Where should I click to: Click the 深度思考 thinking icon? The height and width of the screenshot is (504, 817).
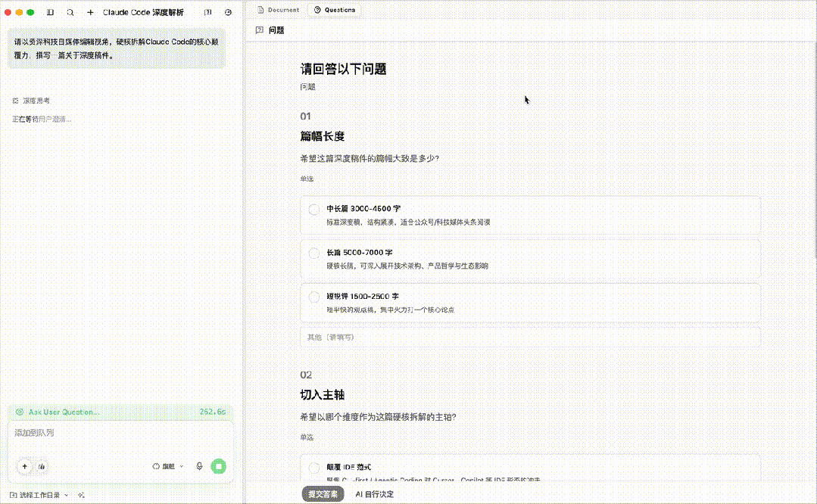coord(16,101)
